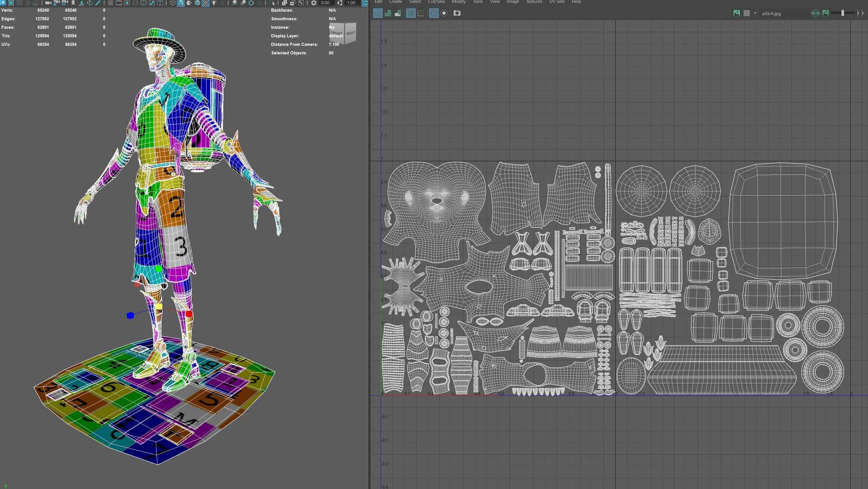
Task: Open the Textures menu in UV editor
Action: 534,2
